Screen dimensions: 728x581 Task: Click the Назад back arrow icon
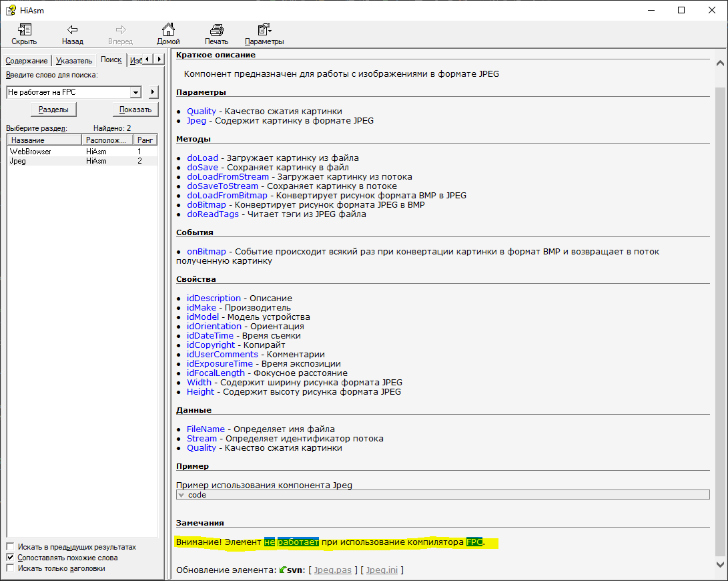coord(72,30)
